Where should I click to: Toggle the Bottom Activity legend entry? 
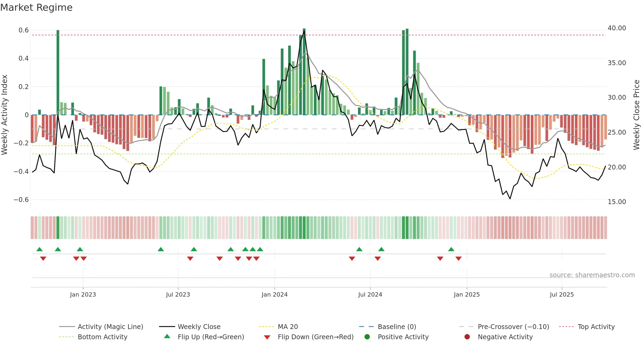coord(93,337)
